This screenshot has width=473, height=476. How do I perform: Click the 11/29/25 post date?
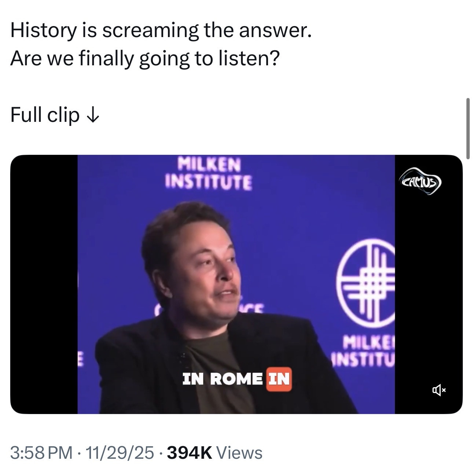(x=119, y=453)
